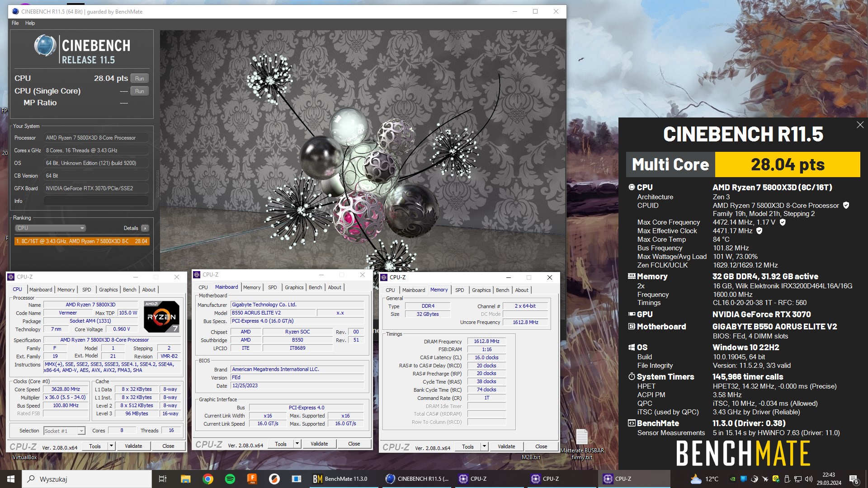
Task: Open the Matterate BUSBAR firmy.txt desktop file
Action: point(582,444)
